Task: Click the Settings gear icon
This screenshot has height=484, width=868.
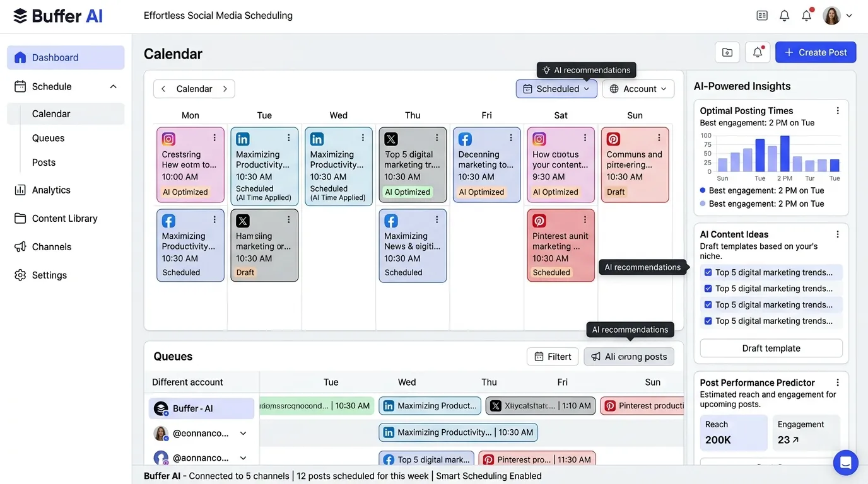Action: click(20, 275)
